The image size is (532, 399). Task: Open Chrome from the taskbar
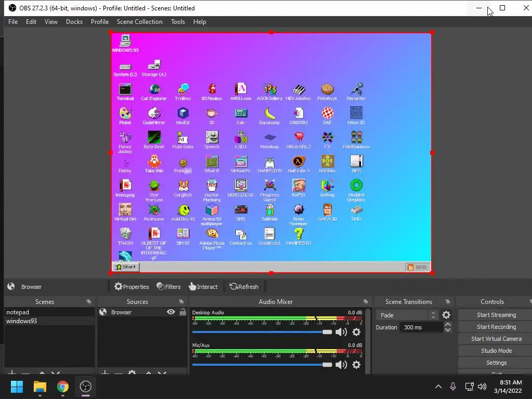click(x=62, y=387)
